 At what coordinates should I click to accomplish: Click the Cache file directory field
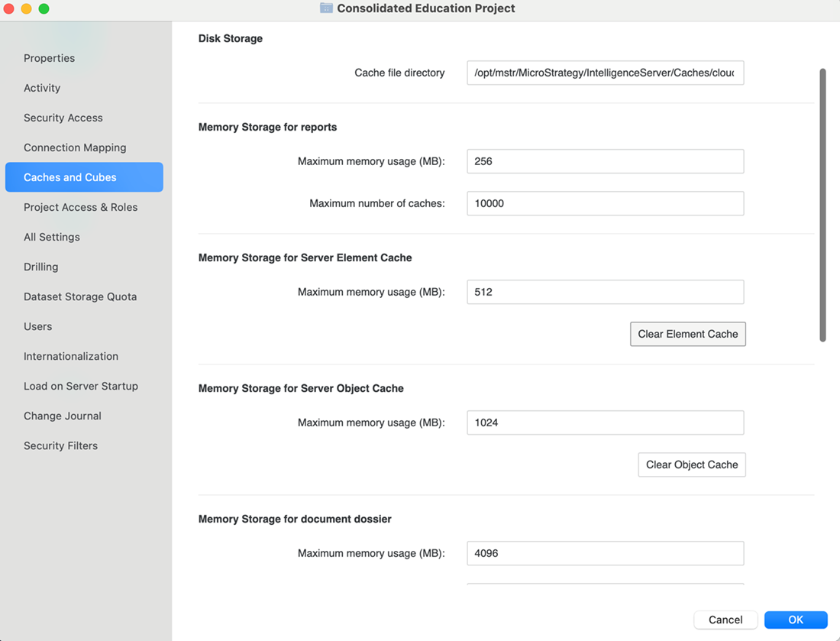click(x=605, y=73)
